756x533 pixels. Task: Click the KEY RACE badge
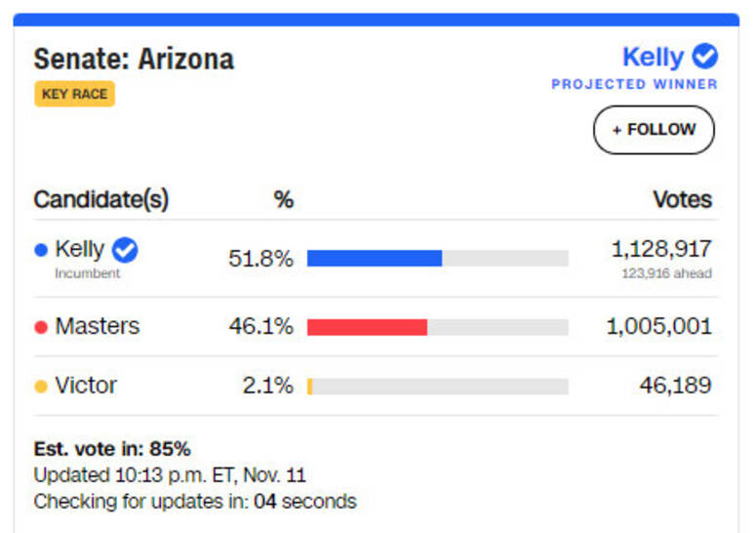click(x=74, y=95)
